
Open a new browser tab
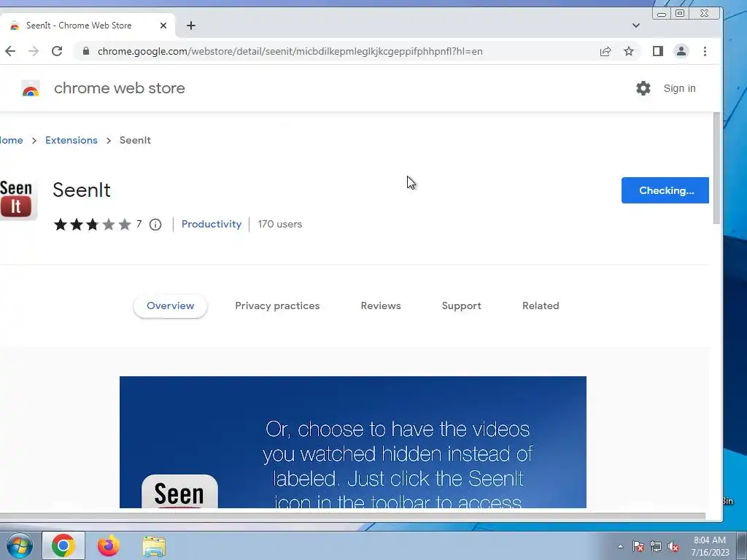(x=191, y=26)
